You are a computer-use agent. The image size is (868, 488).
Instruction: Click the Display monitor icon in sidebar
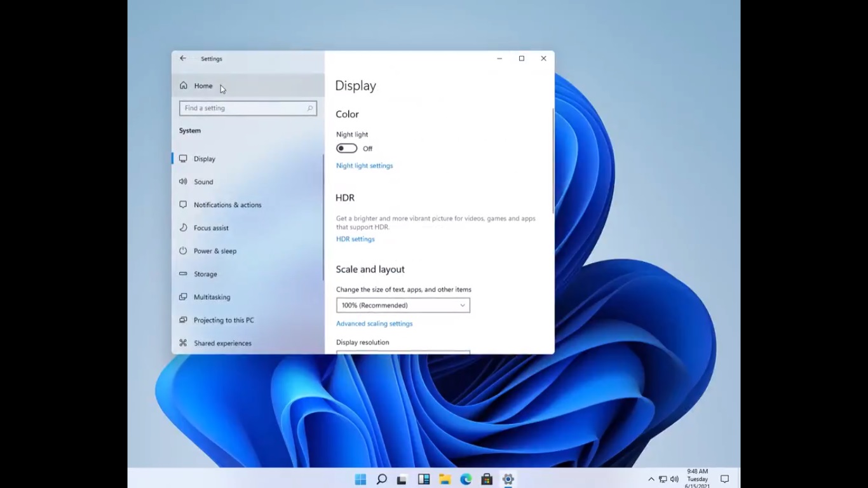183,159
